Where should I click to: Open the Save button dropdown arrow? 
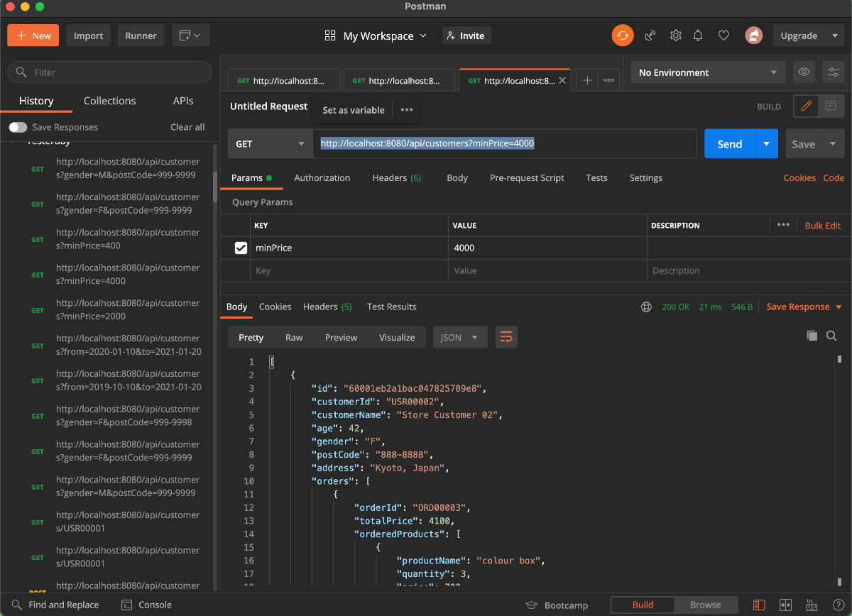(x=833, y=143)
